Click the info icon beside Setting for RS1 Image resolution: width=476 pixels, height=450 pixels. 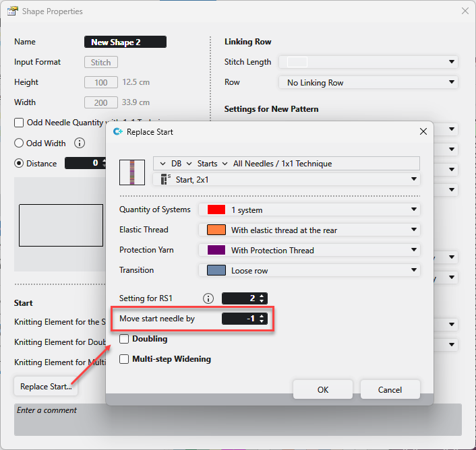pyautogui.click(x=208, y=298)
